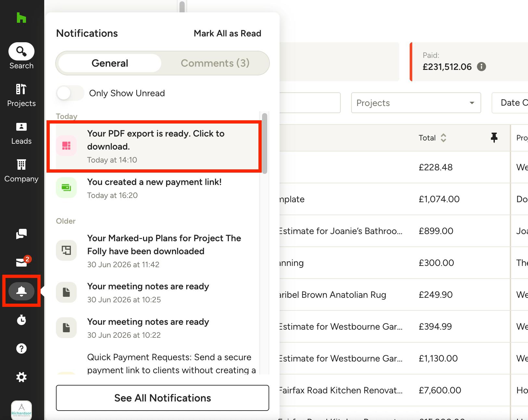
Task: Select the General notifications tab
Action: click(110, 63)
